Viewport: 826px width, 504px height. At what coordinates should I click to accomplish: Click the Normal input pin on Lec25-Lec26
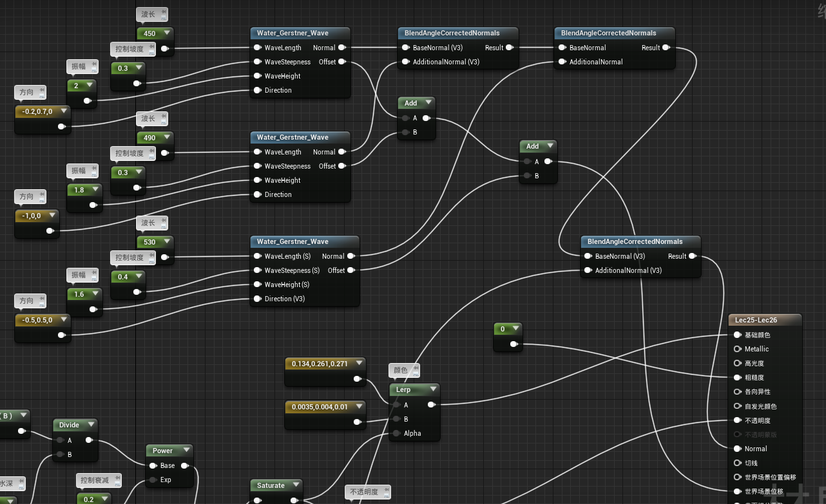738,449
